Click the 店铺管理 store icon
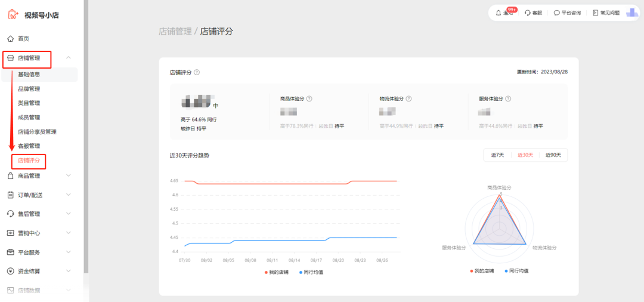The width and height of the screenshot is (644, 302). click(11, 58)
